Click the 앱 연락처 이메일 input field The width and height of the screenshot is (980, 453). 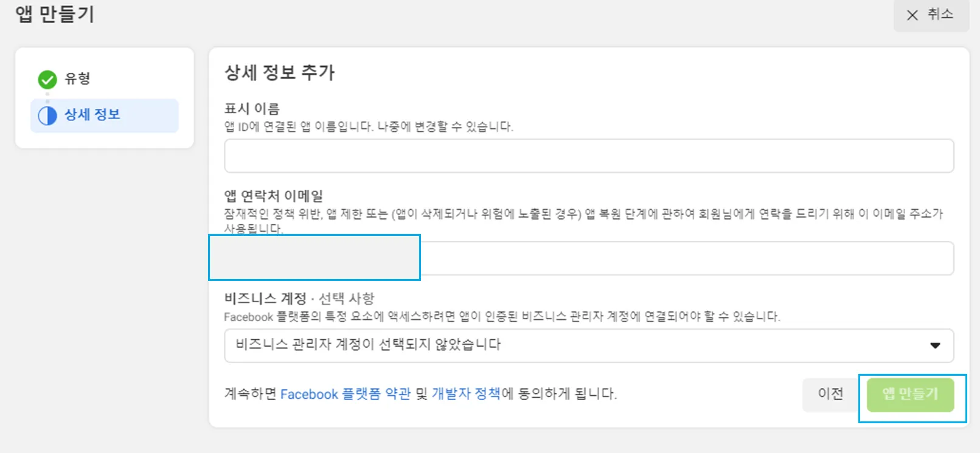coord(686,258)
